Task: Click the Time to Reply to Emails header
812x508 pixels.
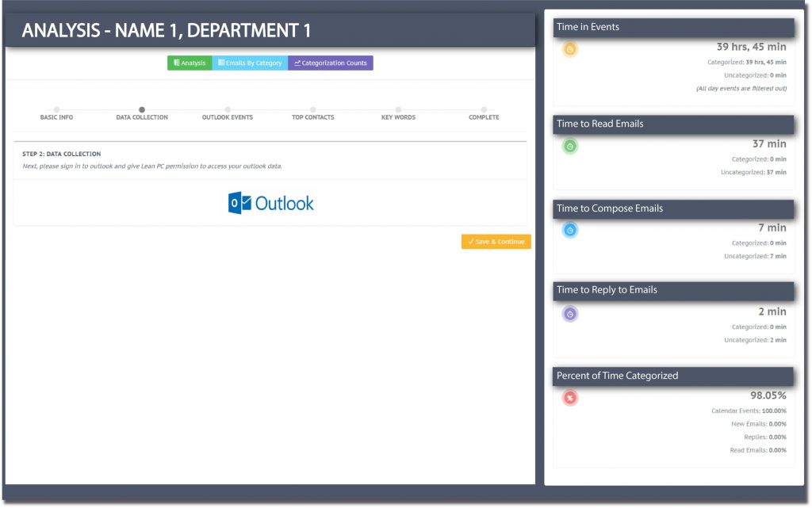Action: (x=673, y=291)
